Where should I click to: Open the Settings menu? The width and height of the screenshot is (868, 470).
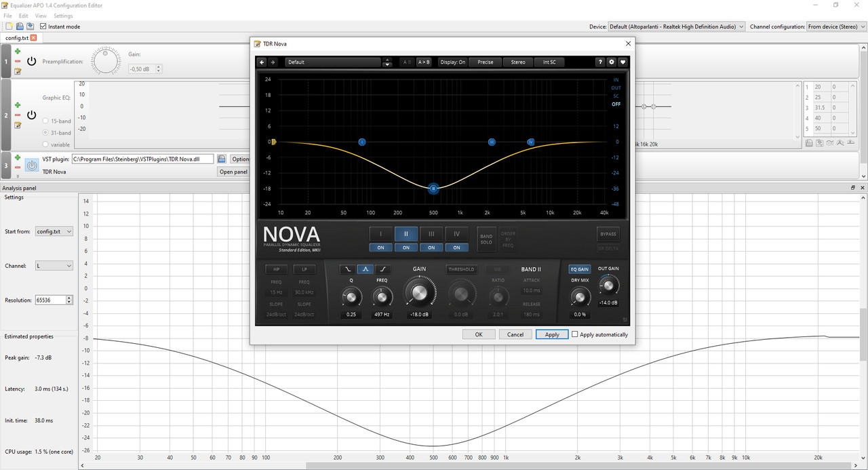[63, 16]
